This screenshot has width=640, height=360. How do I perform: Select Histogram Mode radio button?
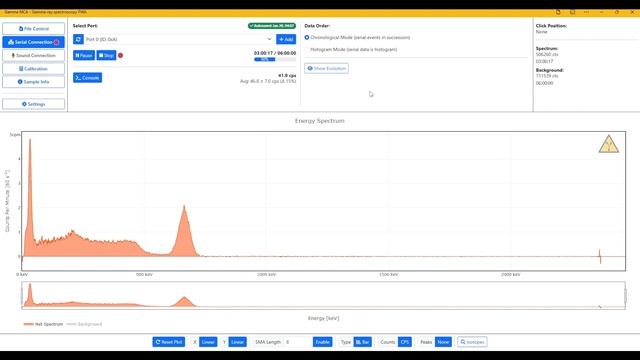point(307,49)
